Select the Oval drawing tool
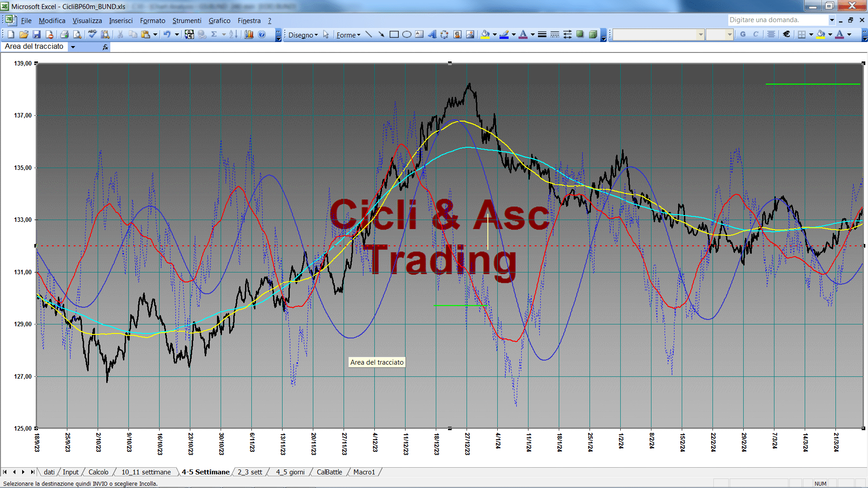The height and width of the screenshot is (488, 868). pos(407,35)
